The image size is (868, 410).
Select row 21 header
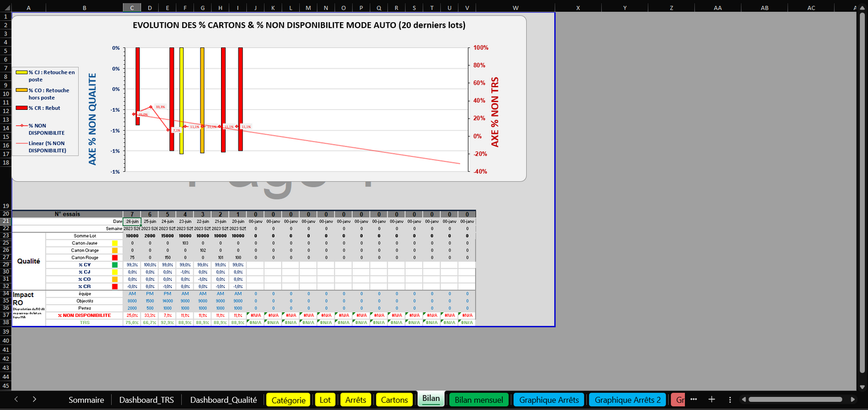(5, 222)
